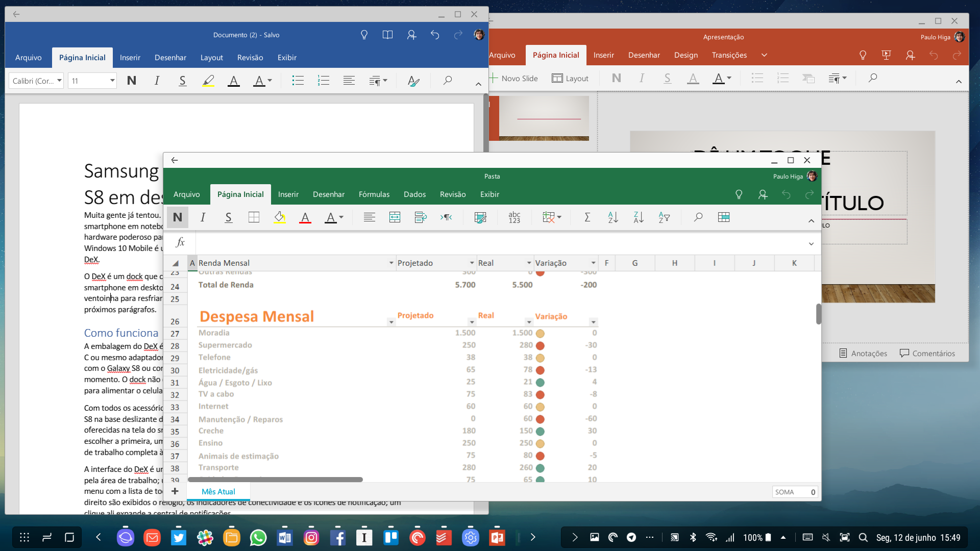
Task: Open Comentários in PowerPoint status bar
Action: click(927, 353)
